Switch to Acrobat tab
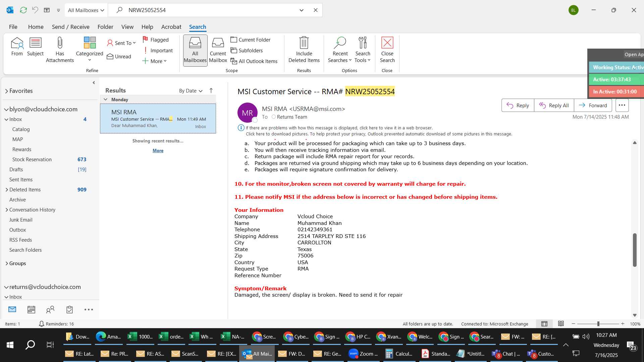The width and height of the screenshot is (644, 362). [171, 27]
